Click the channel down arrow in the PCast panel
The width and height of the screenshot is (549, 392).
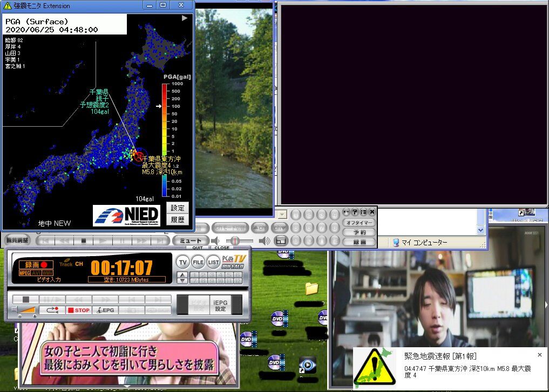tap(182, 281)
